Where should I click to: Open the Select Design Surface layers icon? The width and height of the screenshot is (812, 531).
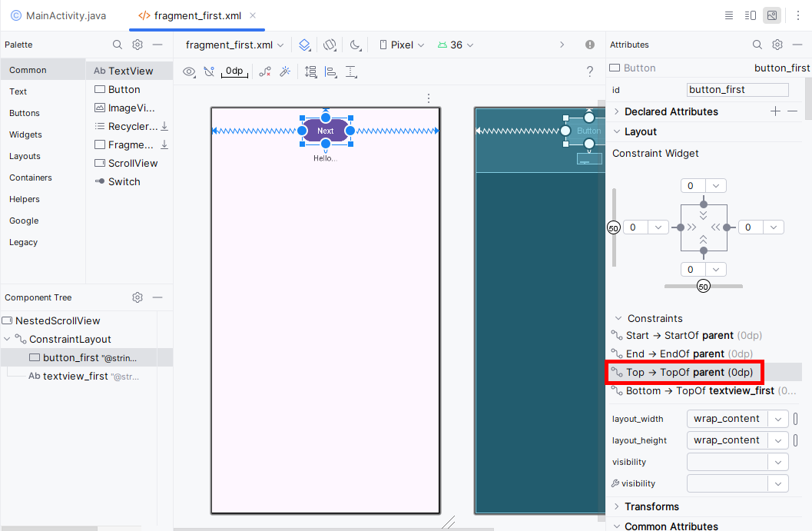305,45
